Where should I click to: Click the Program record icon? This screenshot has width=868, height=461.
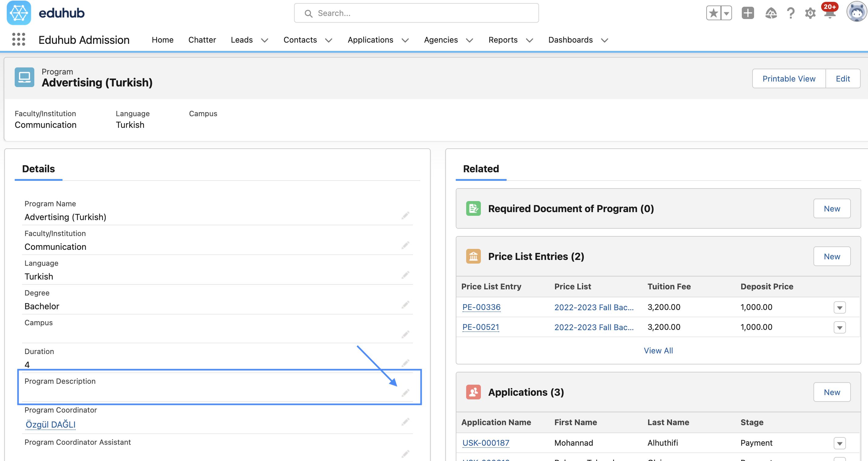click(x=24, y=77)
